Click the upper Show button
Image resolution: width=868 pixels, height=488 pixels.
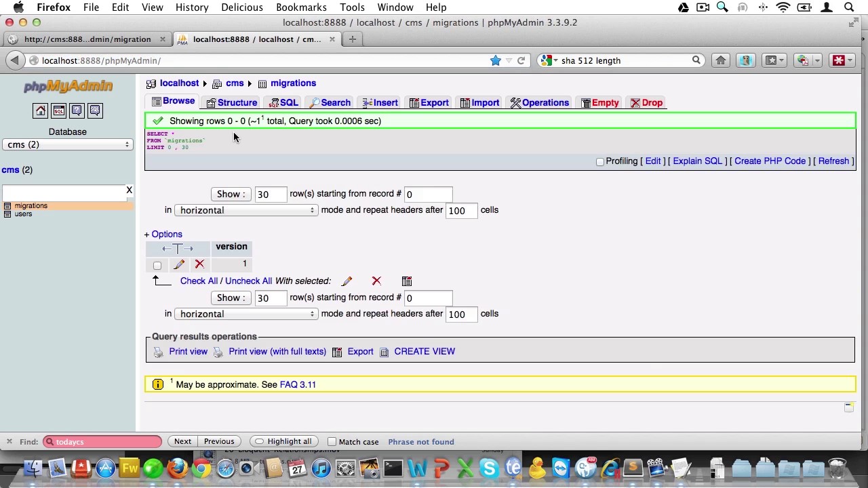[231, 194]
